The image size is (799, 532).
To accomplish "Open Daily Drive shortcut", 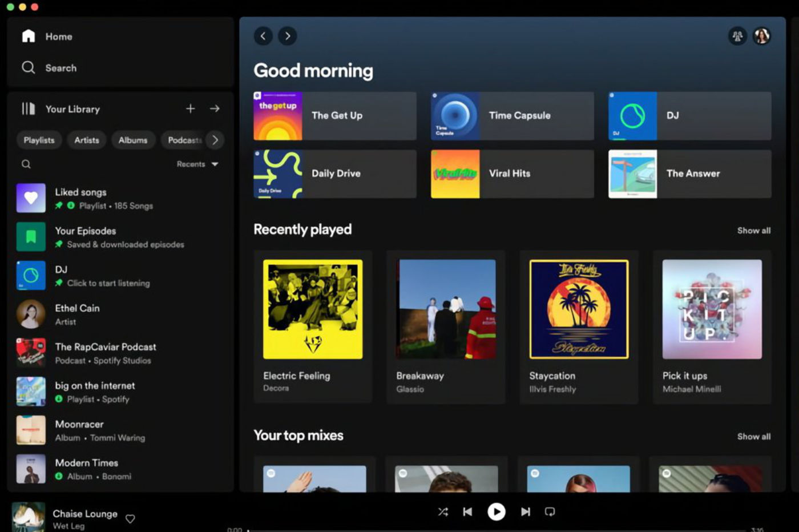I will coord(335,174).
